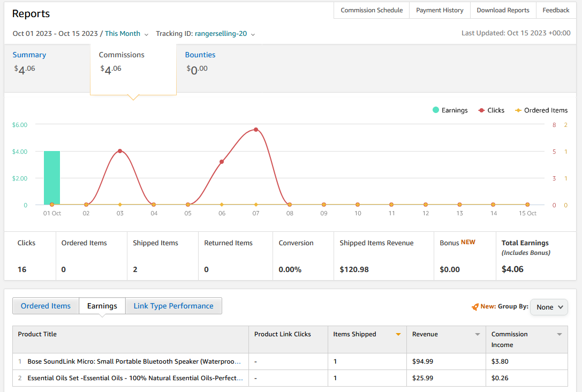
Task: Click the Download Reports button
Action: [503, 10]
